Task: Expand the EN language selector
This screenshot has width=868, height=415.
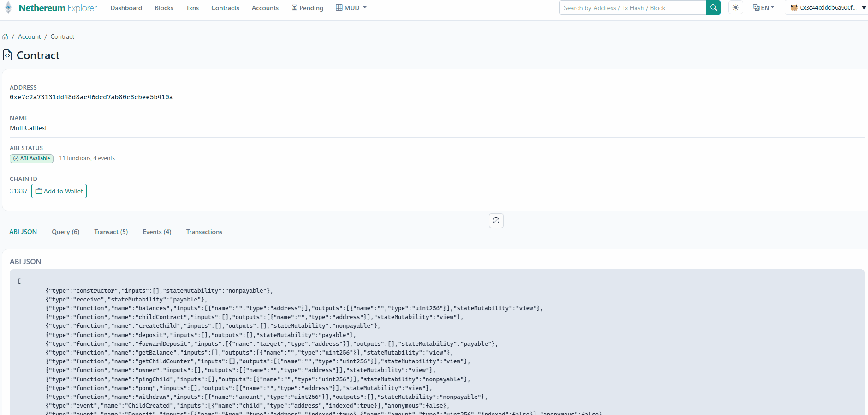Action: coord(763,8)
